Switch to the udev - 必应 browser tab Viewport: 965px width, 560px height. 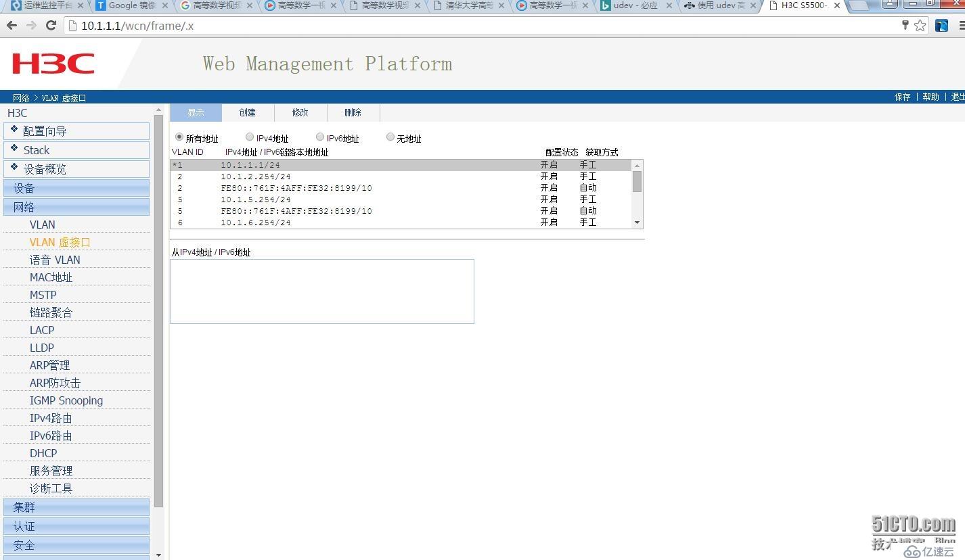(x=633, y=5)
